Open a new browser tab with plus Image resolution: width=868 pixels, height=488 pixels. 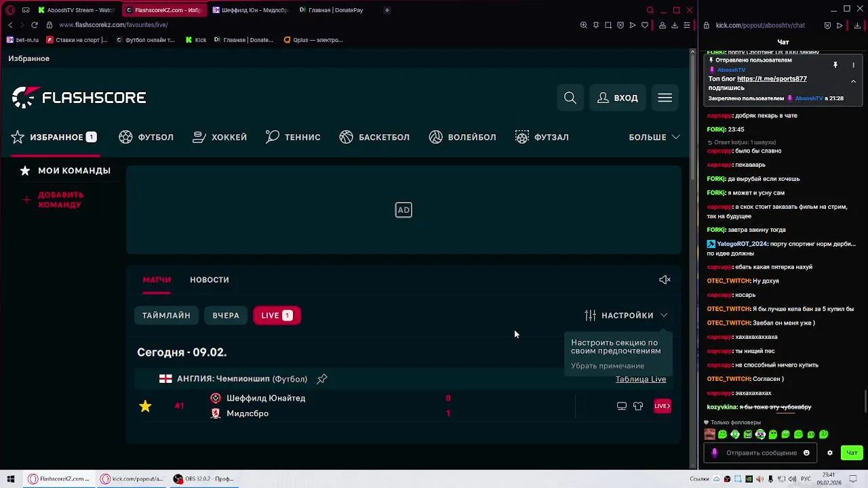387,10
